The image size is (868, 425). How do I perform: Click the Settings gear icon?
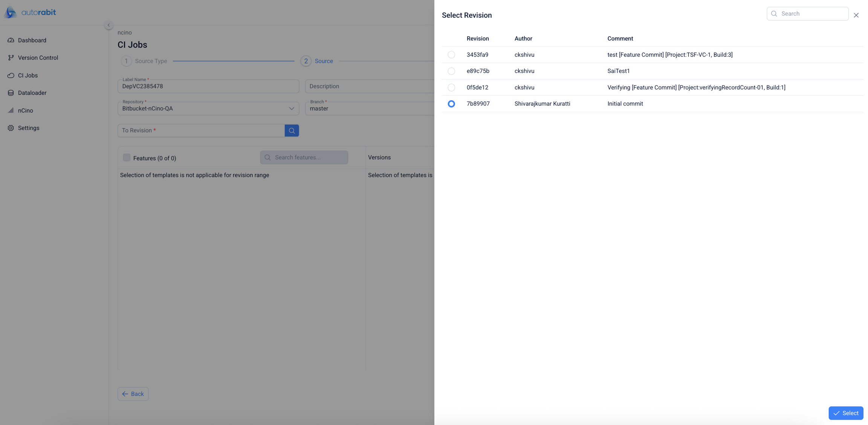[x=11, y=128]
